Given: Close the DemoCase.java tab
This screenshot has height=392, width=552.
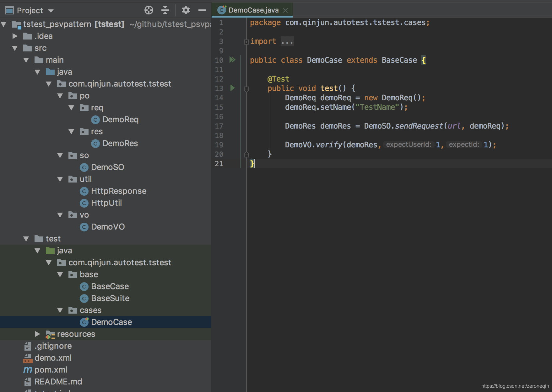Looking at the screenshot, I should coord(285,10).
